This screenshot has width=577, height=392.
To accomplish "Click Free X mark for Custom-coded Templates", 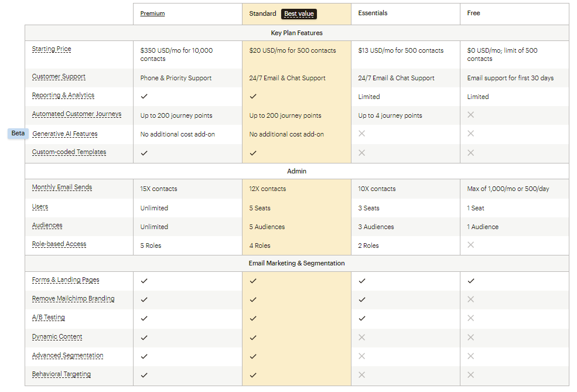I will click(470, 153).
